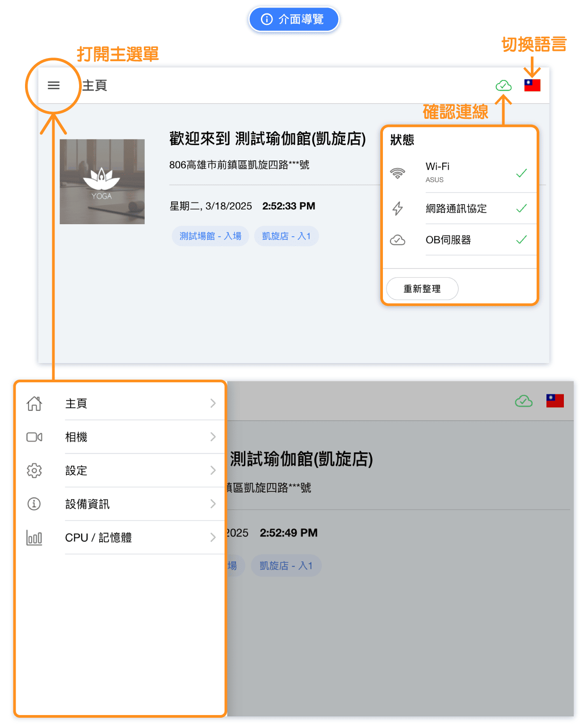Click the 測試場館 - 入場 tag chip

click(210, 236)
